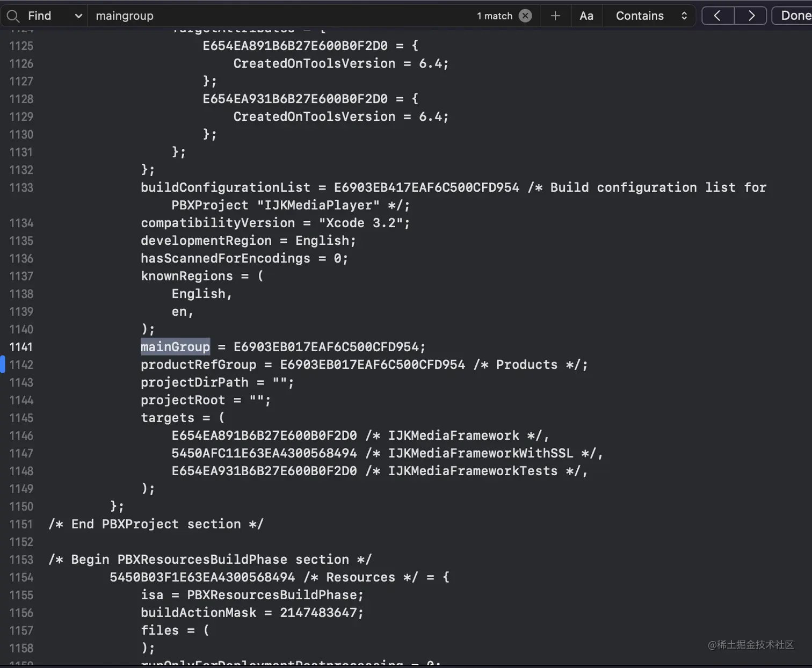
Task: Click developmentRegion = English line
Action: pyautogui.click(x=248, y=241)
